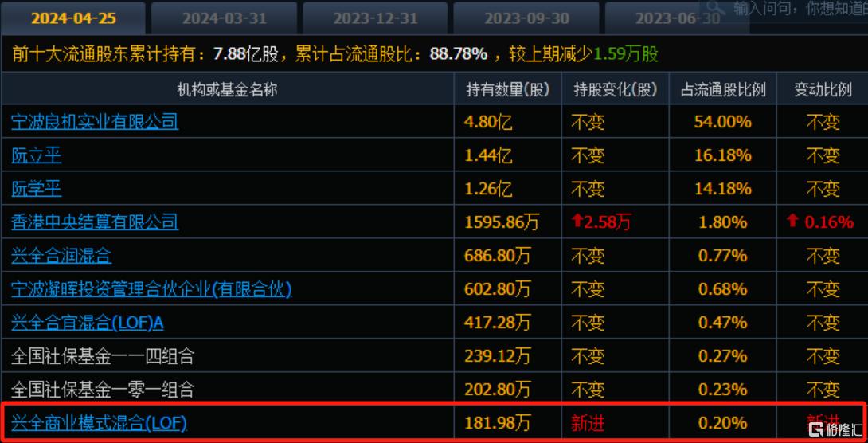Image resolution: width=868 pixels, height=443 pixels.
Task: Click the 54.00% share ratio
Action: tap(723, 122)
